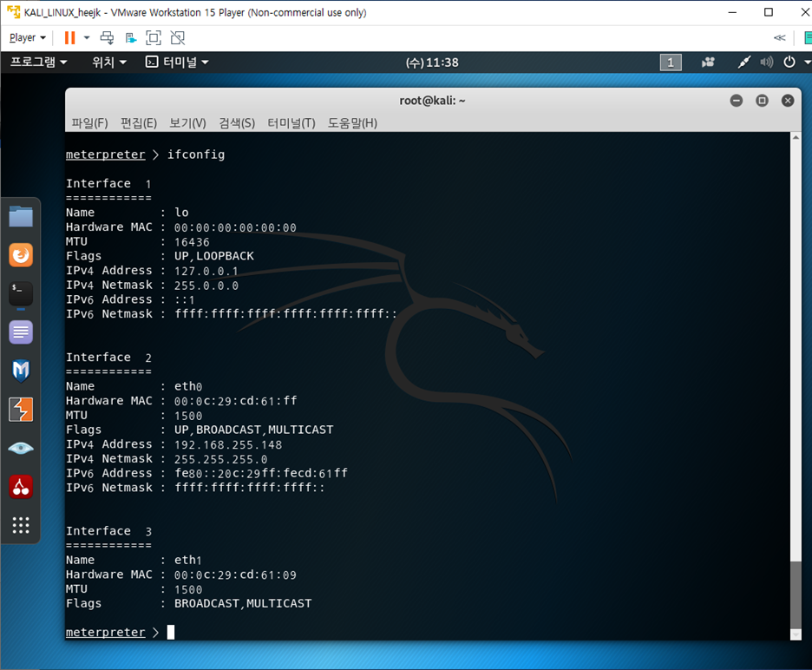The height and width of the screenshot is (670, 812).
Task: Toggle VMware Unity mode icon
Action: [x=178, y=38]
